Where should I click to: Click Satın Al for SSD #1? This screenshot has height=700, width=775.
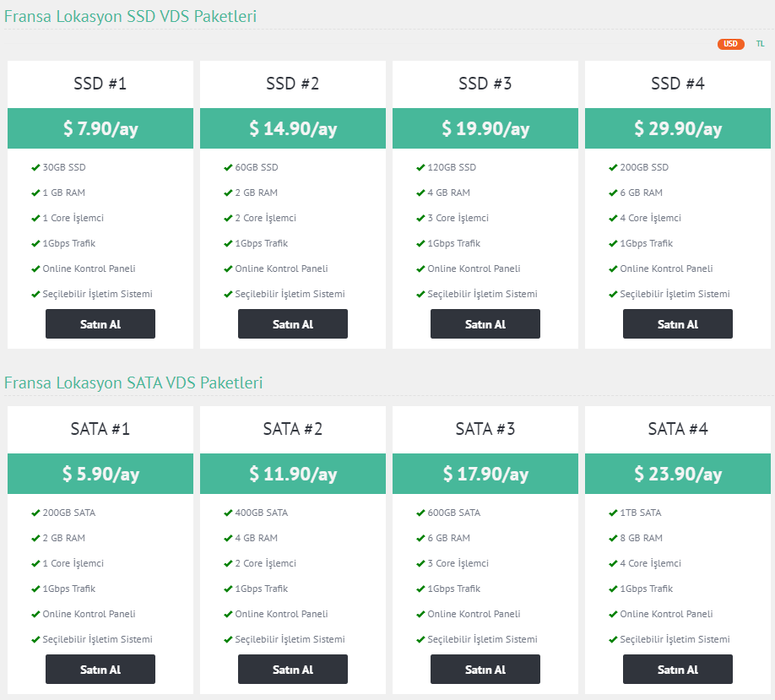[x=100, y=323]
